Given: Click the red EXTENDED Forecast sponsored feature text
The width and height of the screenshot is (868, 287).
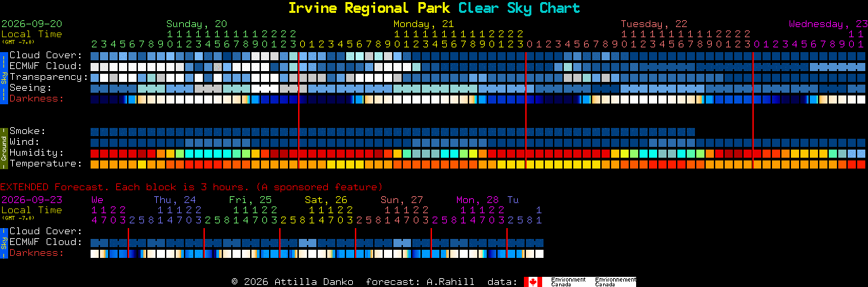Looking at the screenshot, I should click(191, 187).
